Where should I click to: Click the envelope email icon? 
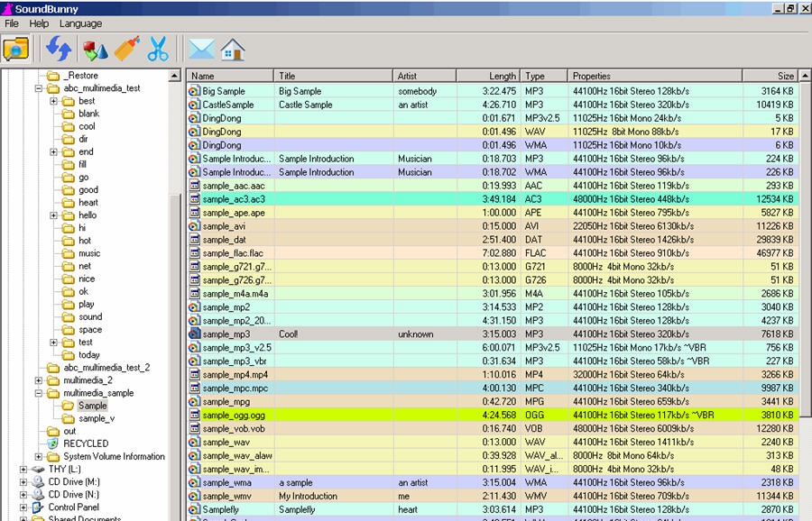(201, 49)
